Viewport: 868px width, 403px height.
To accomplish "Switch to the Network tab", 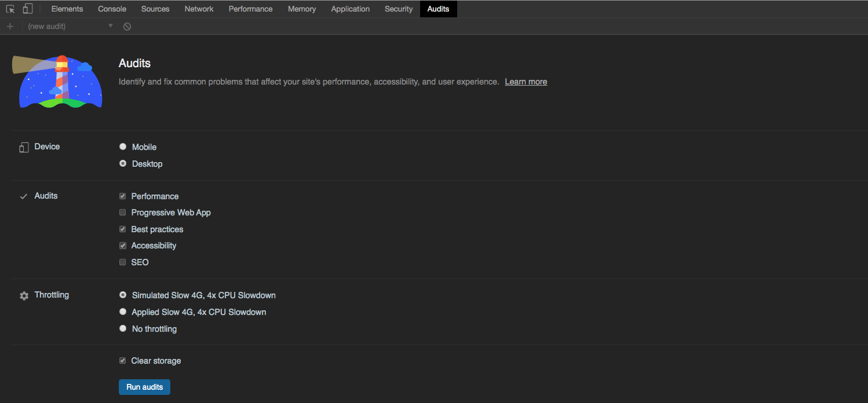I will click(199, 9).
